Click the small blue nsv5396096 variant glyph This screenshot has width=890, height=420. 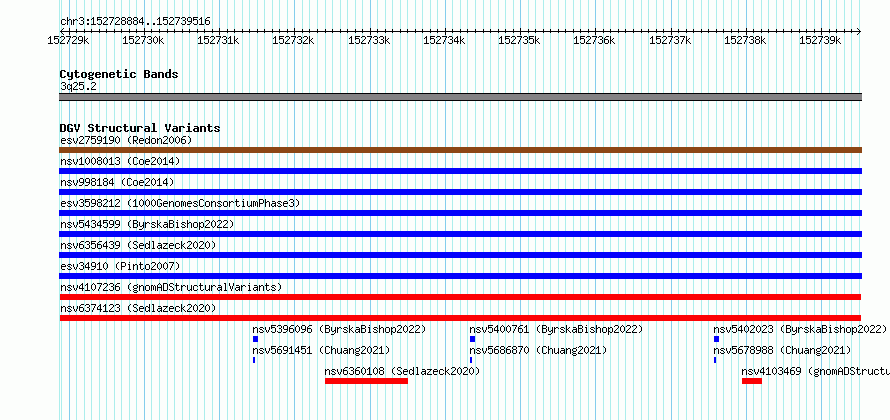[x=255, y=339]
